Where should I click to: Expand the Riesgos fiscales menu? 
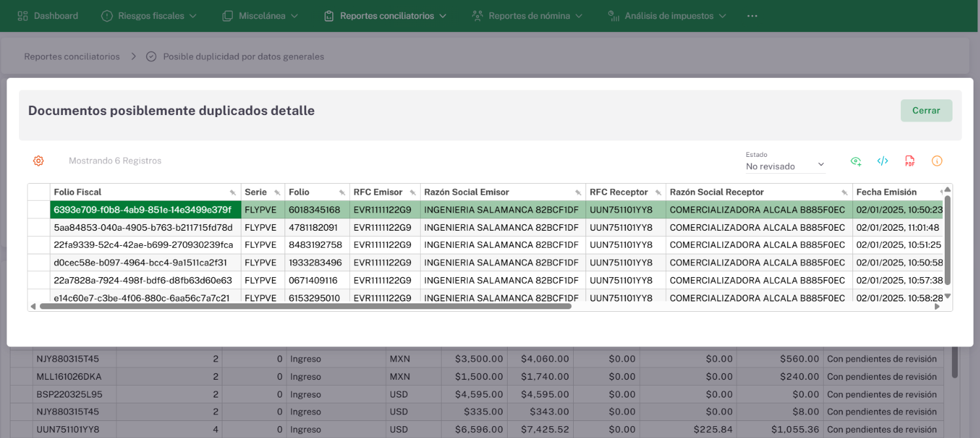coord(151,16)
